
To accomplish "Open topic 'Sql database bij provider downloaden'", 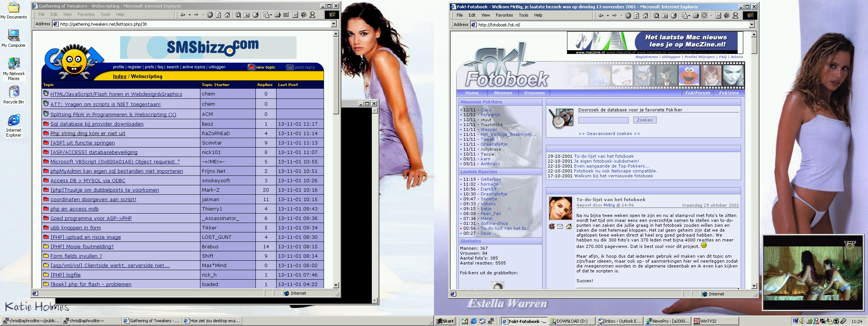I will (97, 124).
